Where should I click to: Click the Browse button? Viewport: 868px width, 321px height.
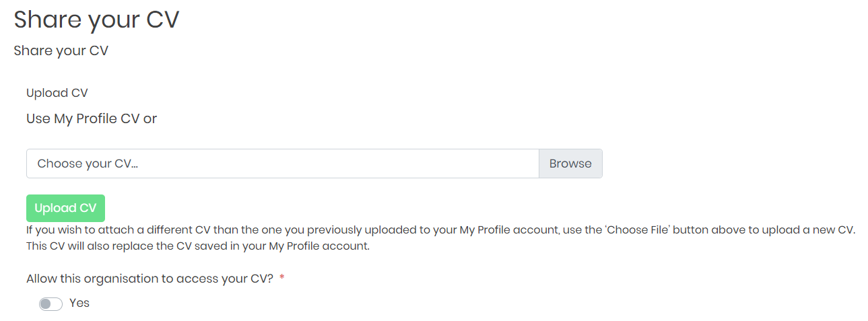coord(570,164)
